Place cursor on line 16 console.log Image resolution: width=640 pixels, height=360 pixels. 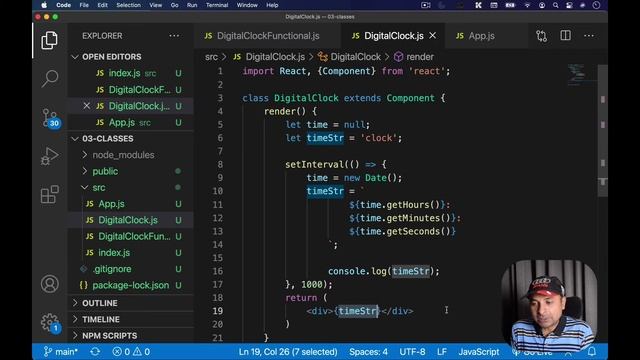coord(383,271)
